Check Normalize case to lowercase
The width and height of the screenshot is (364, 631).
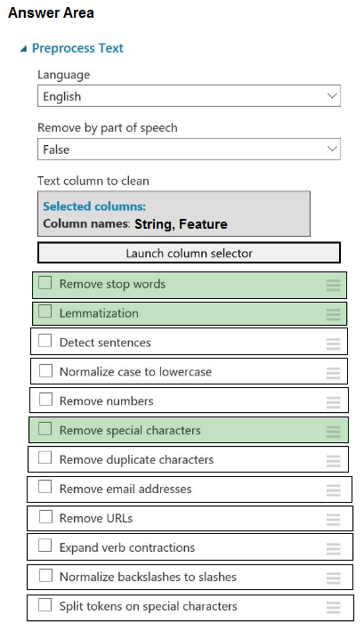[x=45, y=370]
